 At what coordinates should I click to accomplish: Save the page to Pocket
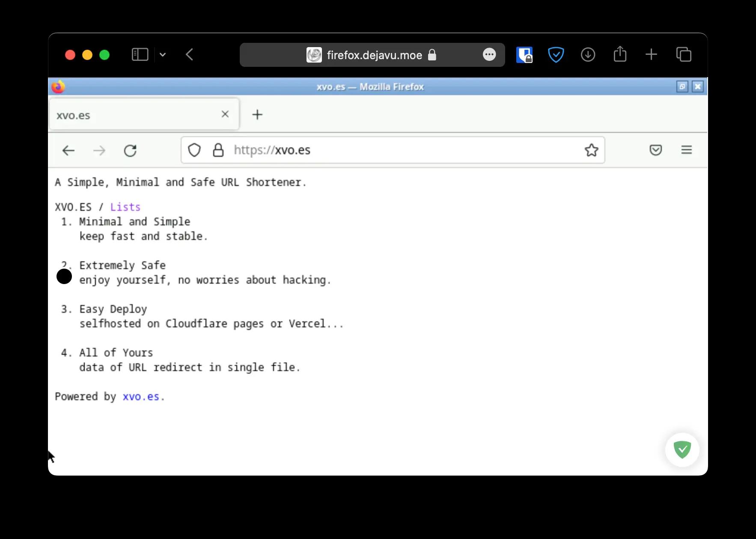[x=656, y=150]
